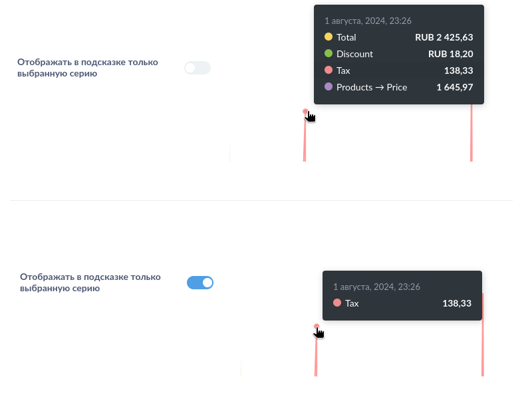Click the chart point below the single-series tooltip

tap(317, 327)
